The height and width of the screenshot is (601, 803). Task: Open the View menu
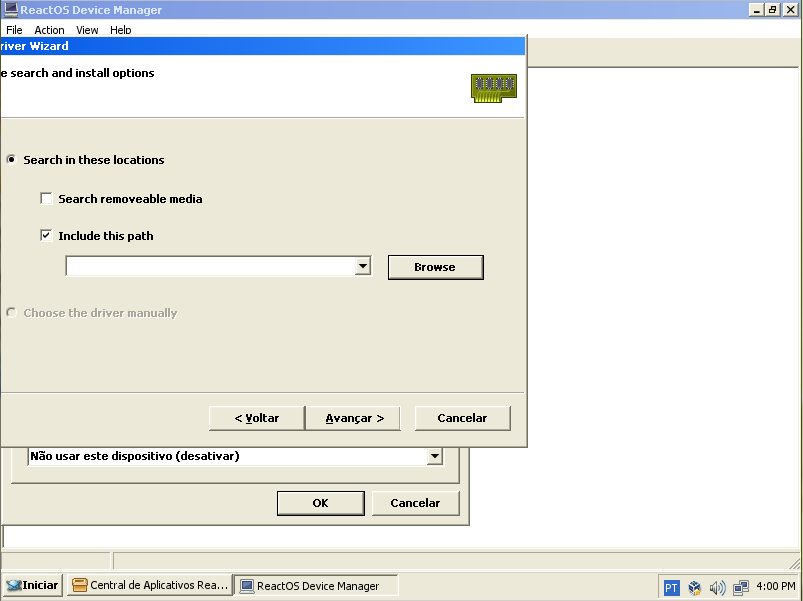pyautogui.click(x=87, y=30)
